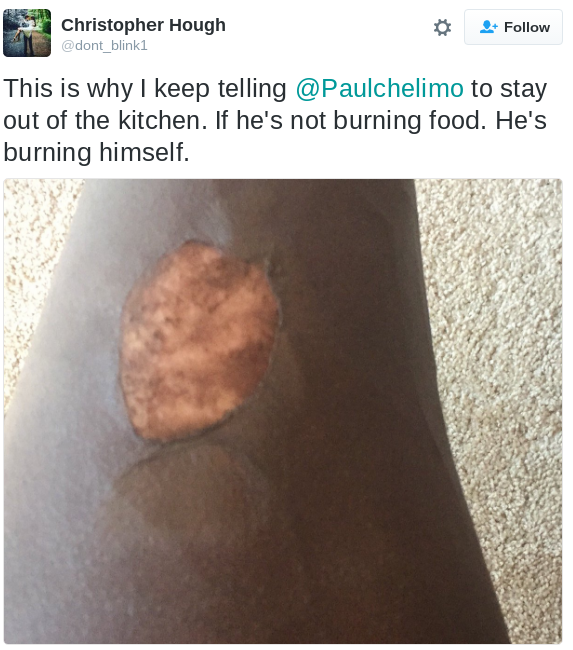This screenshot has width=573, height=650.
Task: Click the tweet text body
Action: 275,120
